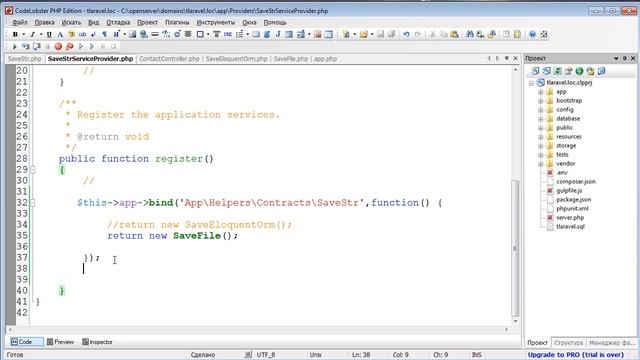Click the green globe icon in Проект panel

[579, 71]
